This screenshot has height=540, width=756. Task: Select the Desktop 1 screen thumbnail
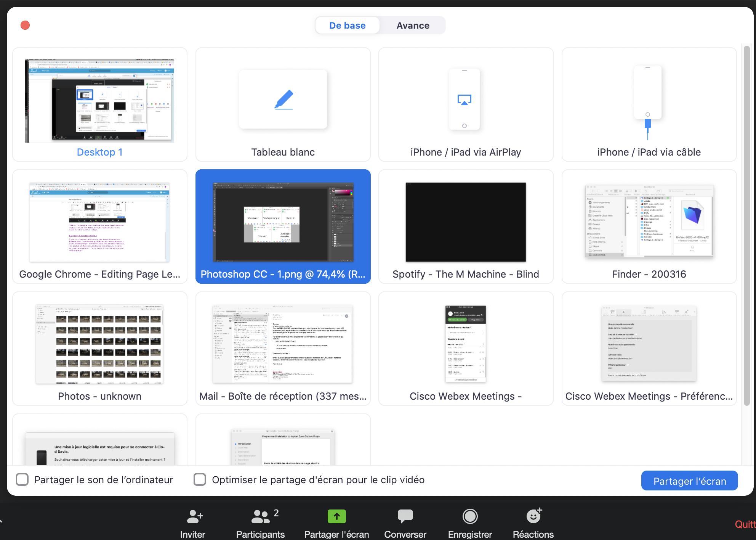[x=100, y=101]
